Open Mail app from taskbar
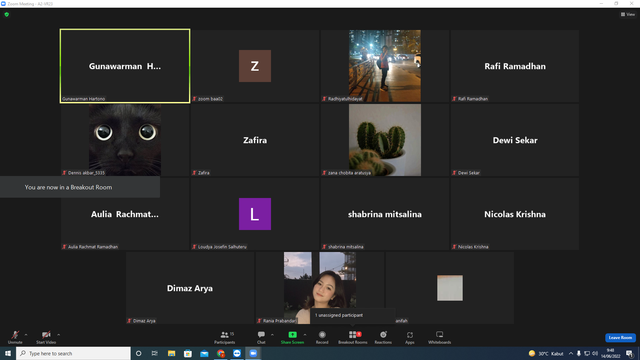640x360 pixels. (204, 353)
